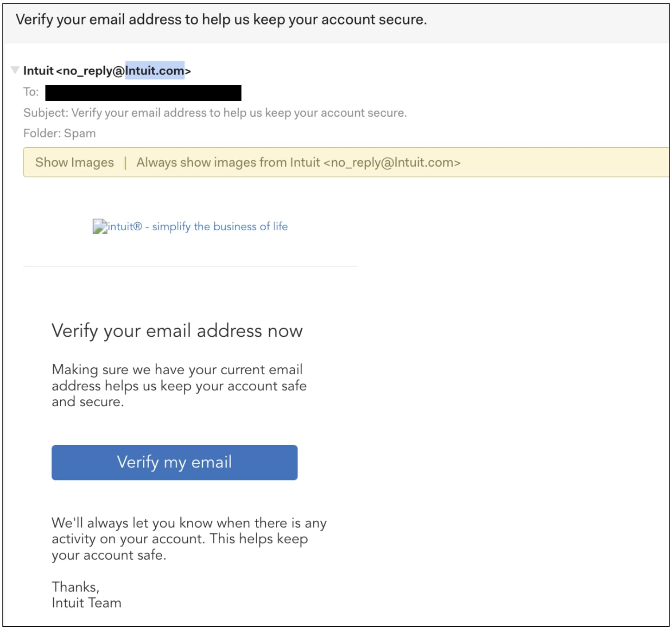This screenshot has width=672, height=630.
Task: Select the highlighted Intuit.com email address
Action: coord(155,71)
